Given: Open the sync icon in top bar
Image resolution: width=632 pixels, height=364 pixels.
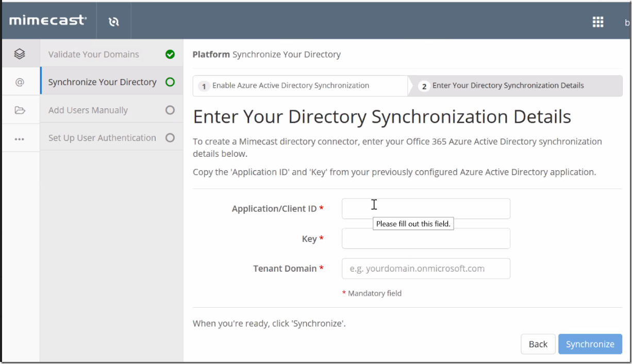Looking at the screenshot, I should pos(113,21).
